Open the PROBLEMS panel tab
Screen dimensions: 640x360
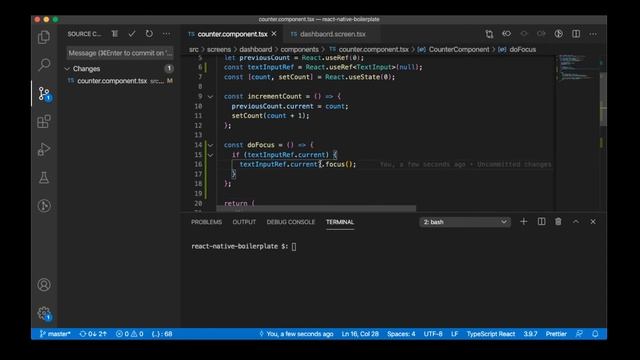[207, 222]
